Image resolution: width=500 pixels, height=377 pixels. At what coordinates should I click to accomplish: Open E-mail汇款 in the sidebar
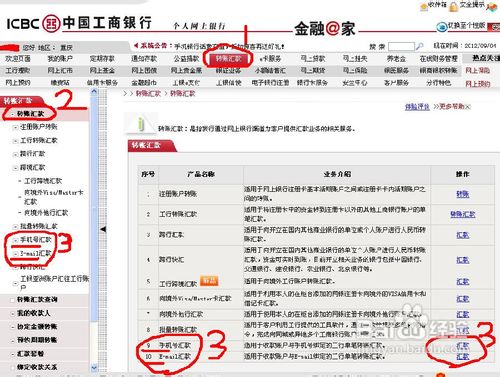click(x=36, y=253)
